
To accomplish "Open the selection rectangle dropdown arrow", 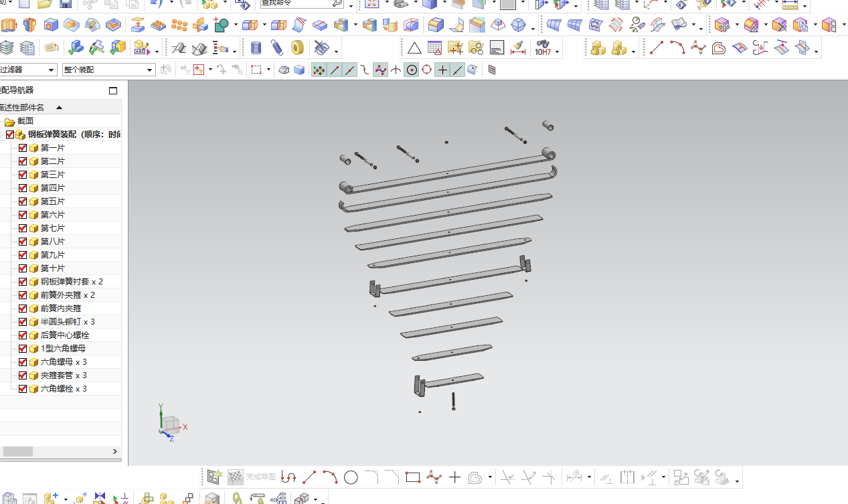I will pos(268,70).
